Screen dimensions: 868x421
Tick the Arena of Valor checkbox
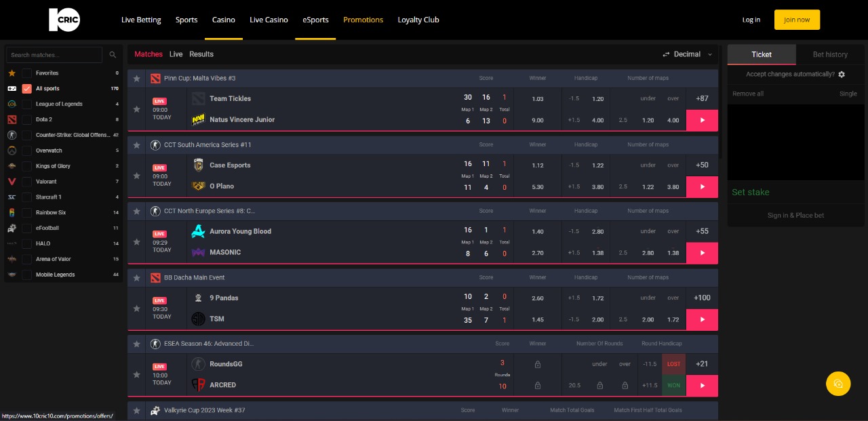coord(27,259)
